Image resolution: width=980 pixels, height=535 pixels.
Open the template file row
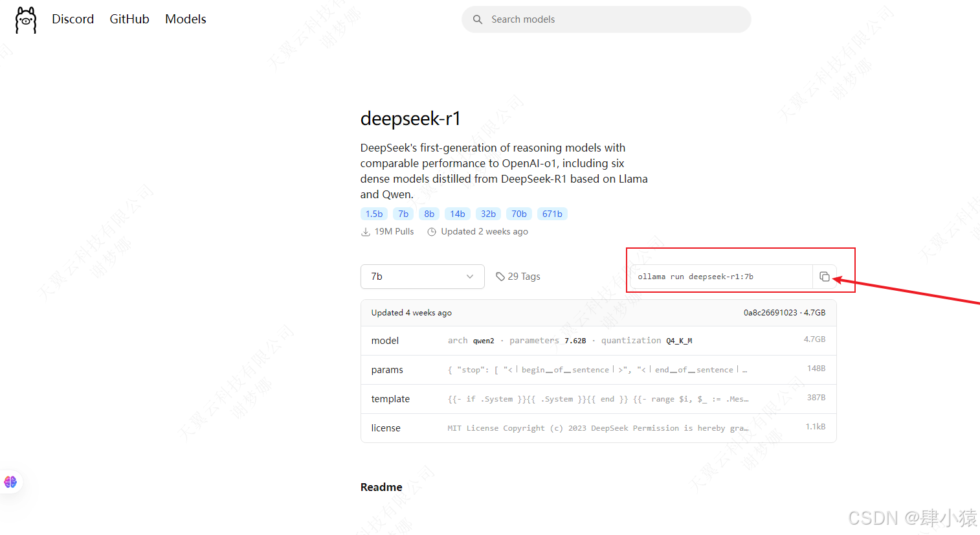coord(599,399)
